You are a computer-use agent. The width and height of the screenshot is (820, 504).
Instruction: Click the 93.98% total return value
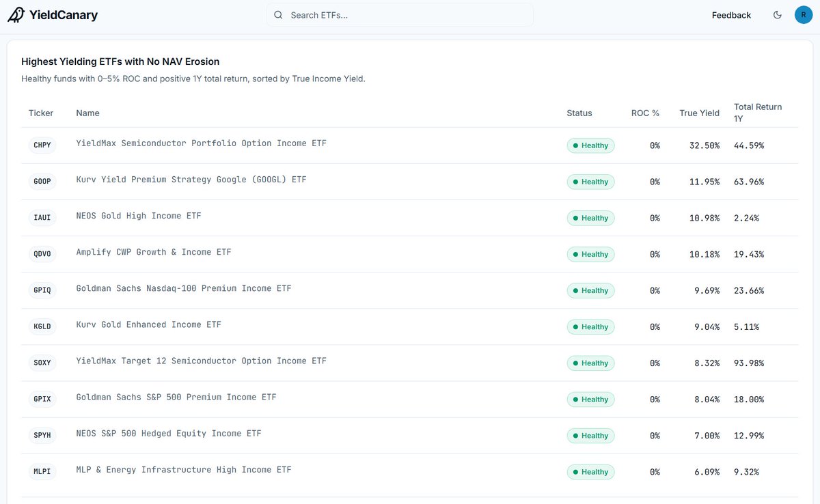749,363
